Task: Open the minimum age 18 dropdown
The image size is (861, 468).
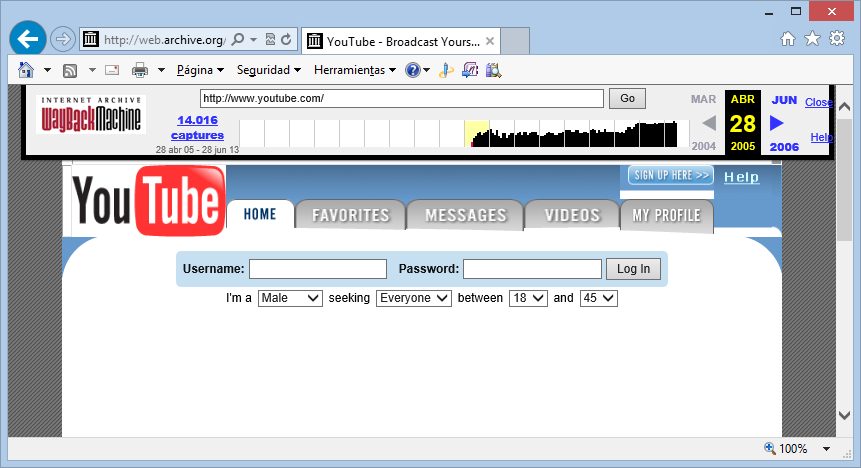Action: click(528, 298)
